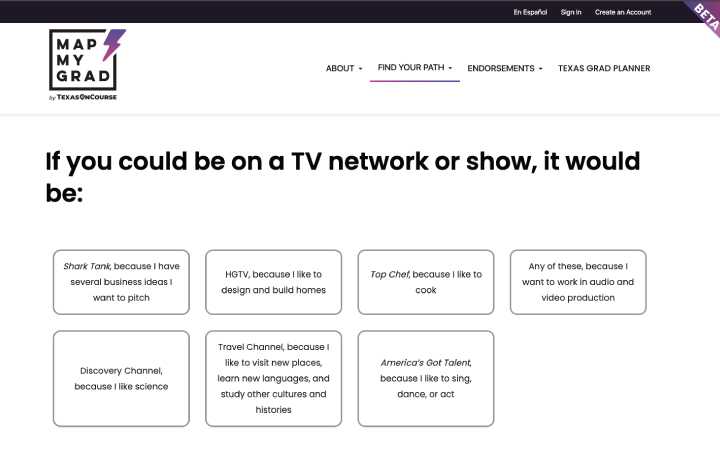Image resolution: width=720 pixels, height=460 pixels.
Task: Click the by Texas OnCourse tagline
Action: click(x=82, y=98)
